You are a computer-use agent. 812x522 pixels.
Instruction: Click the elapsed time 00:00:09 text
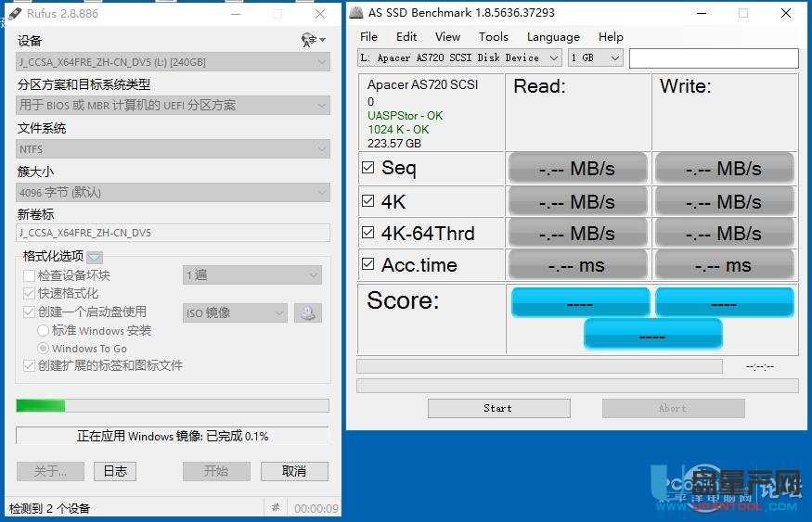[x=316, y=508]
